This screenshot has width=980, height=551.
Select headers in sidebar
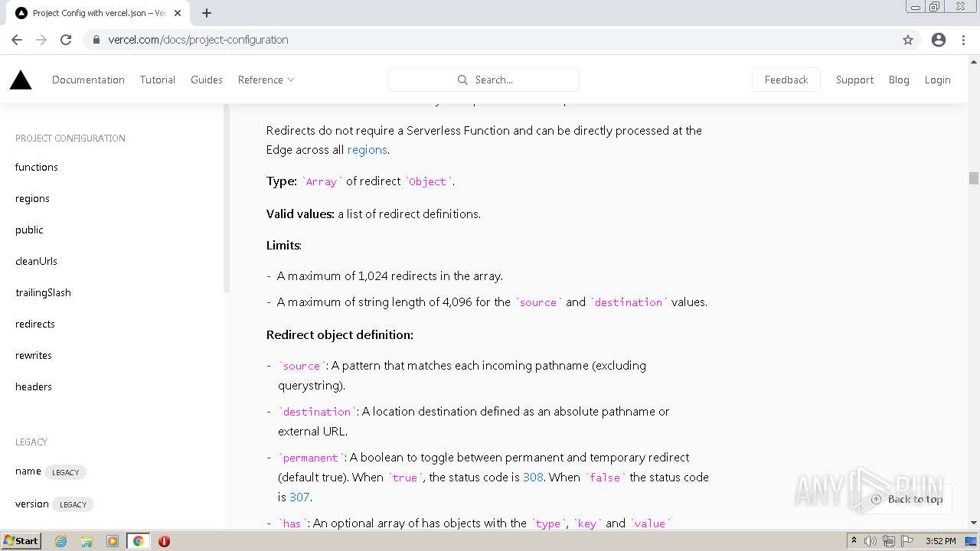click(x=34, y=386)
